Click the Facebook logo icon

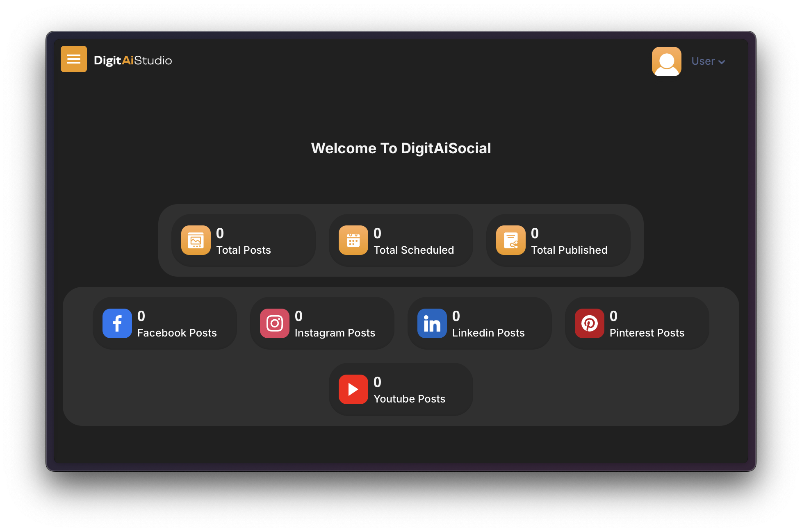tap(117, 323)
